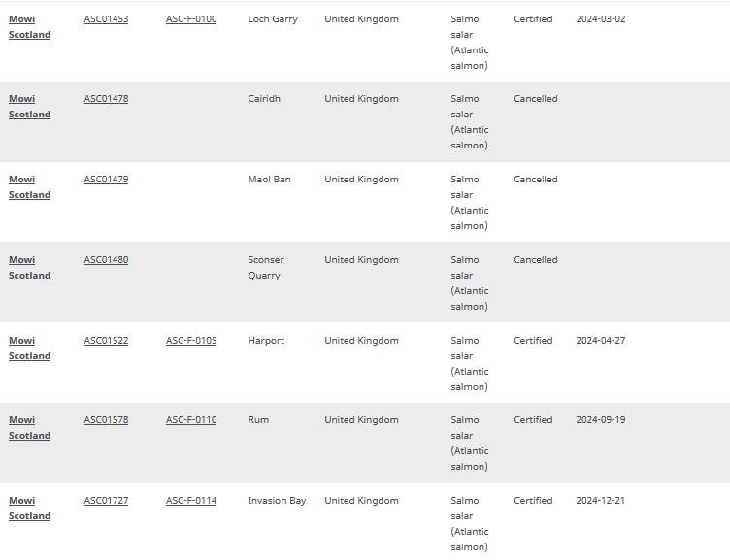Open ASC-F-0100 farm code link
730x560 pixels.
191,19
